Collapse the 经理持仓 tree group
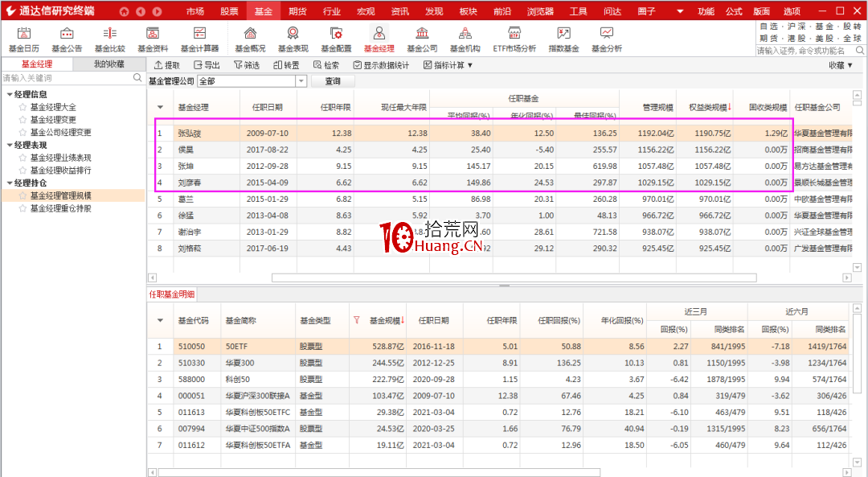This screenshot has width=868, height=477. pos(10,183)
